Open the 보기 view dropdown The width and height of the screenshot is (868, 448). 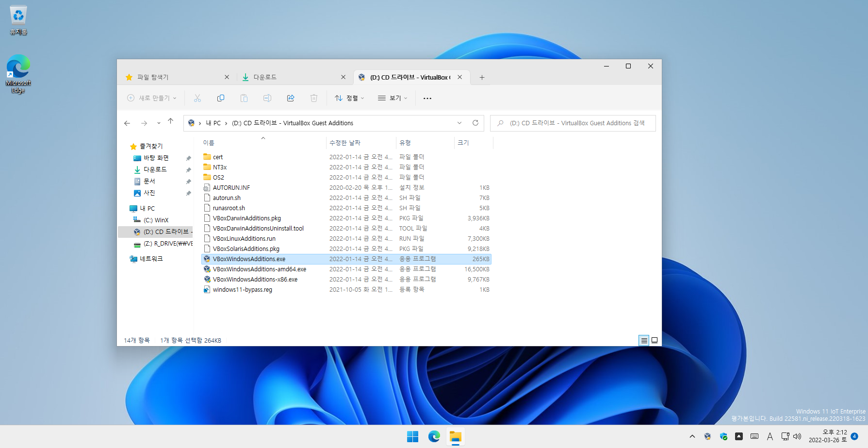tap(393, 98)
